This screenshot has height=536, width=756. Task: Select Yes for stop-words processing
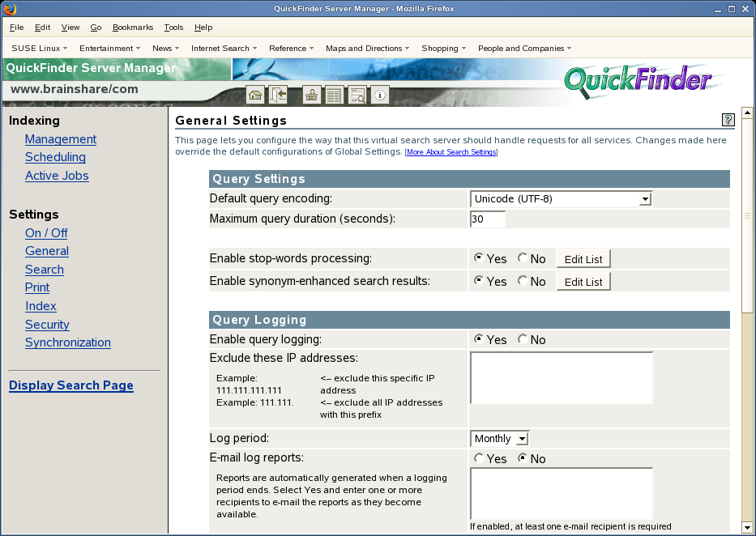478,257
